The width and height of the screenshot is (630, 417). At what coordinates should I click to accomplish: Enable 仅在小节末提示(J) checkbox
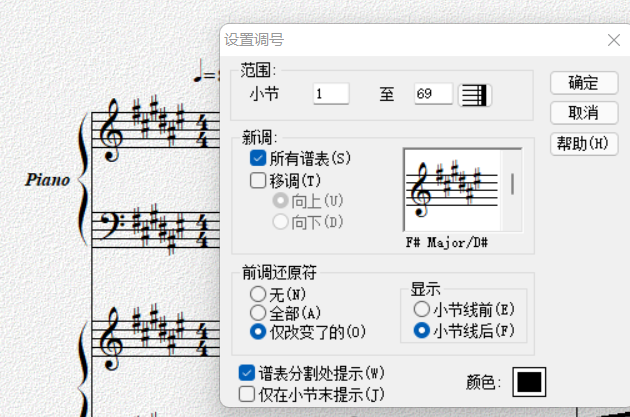pyautogui.click(x=246, y=394)
